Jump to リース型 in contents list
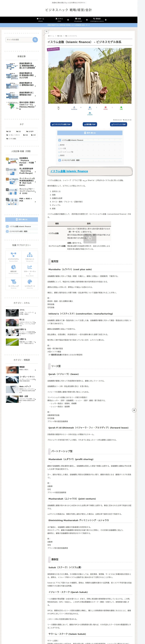 click(x=63, y=149)
